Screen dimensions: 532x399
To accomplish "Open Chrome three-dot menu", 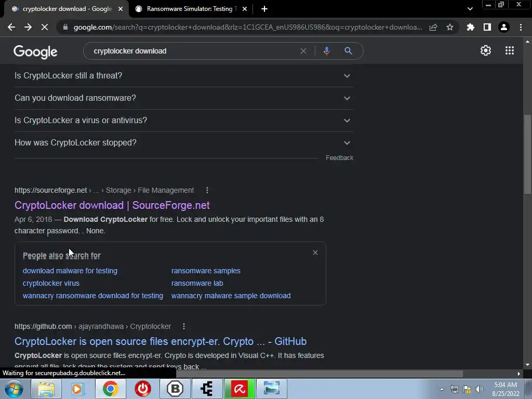I will tap(521, 27).
